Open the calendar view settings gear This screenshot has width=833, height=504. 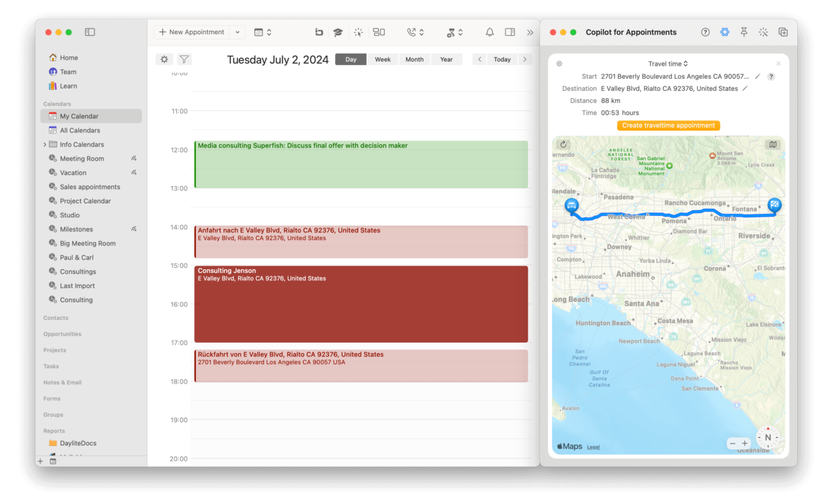click(164, 59)
